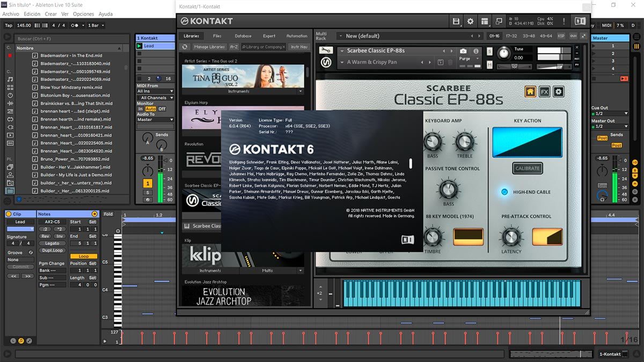The height and width of the screenshot is (362, 644).
Task: Open Drums category in Ableton browser
Action: tap(10, 87)
